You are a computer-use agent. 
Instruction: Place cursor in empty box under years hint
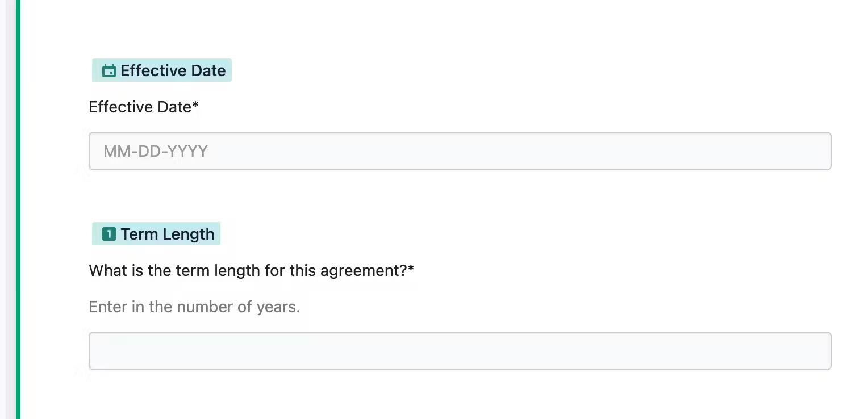coord(460,351)
